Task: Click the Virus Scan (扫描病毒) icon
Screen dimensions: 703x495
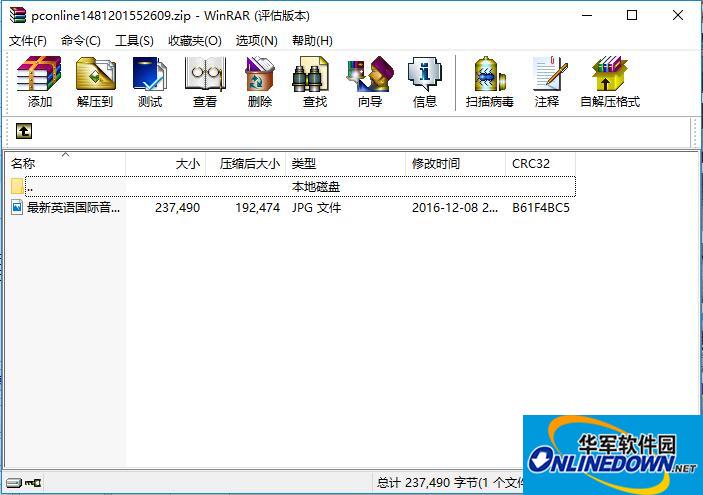Action: click(489, 82)
